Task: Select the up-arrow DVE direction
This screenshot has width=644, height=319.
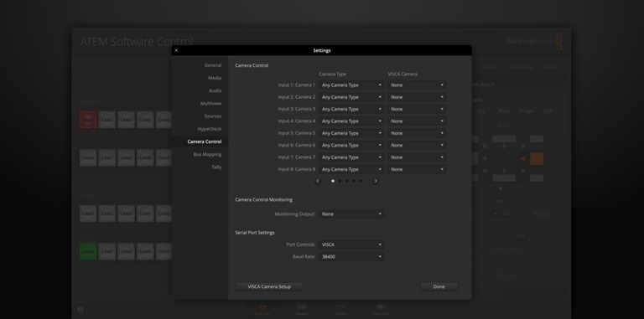Action: click(504, 147)
